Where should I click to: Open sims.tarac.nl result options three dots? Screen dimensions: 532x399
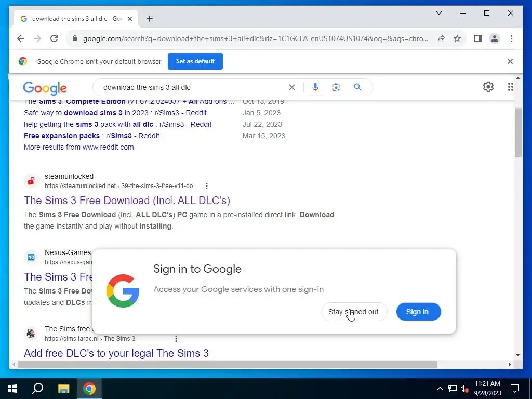pos(176,339)
